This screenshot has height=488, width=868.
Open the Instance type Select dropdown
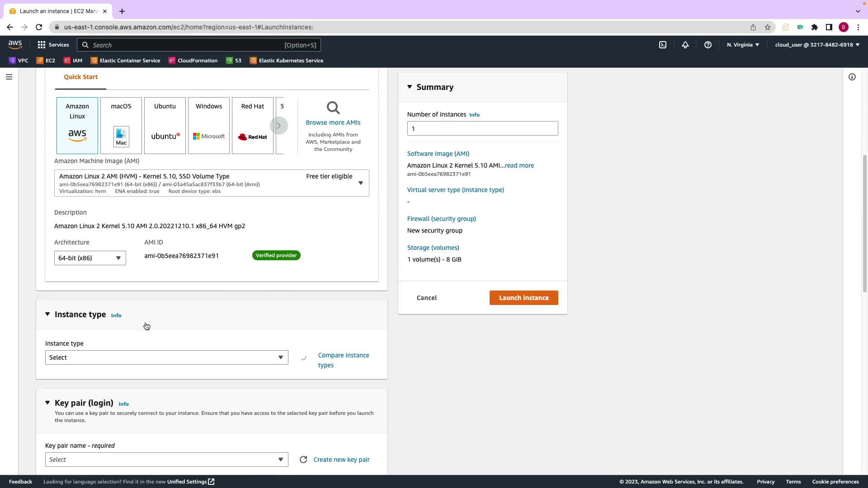pyautogui.click(x=166, y=357)
